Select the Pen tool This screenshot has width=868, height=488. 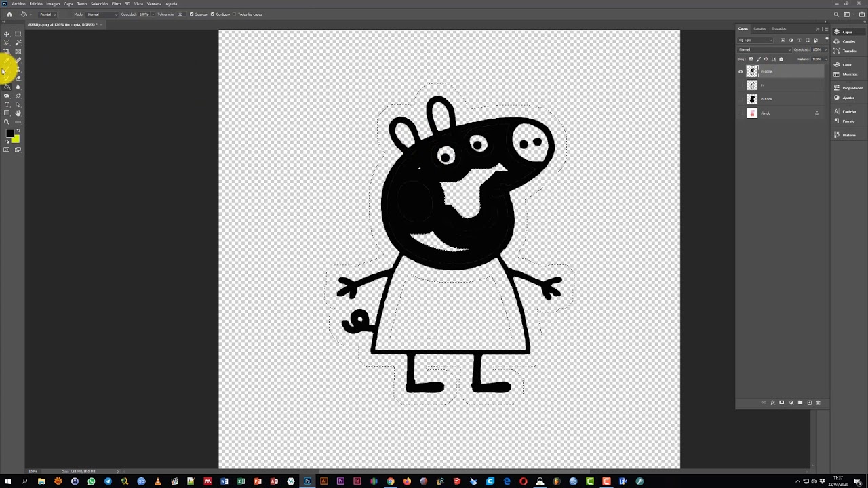[18, 96]
